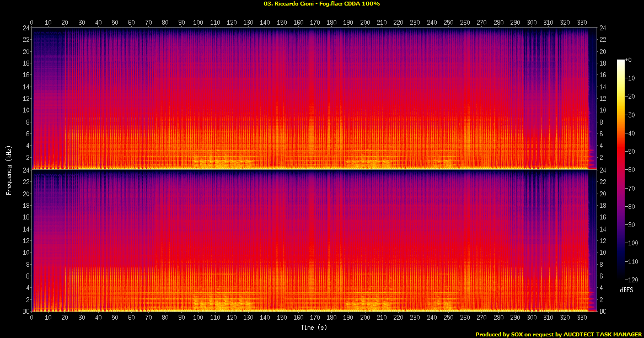Click the "-20" value on the color scale
This screenshot has width=644, height=338.
630,96
